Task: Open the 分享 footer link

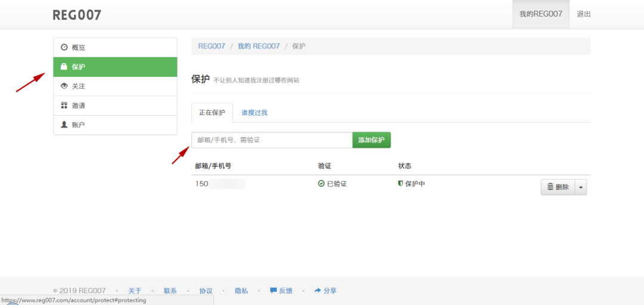Action: 326,291
